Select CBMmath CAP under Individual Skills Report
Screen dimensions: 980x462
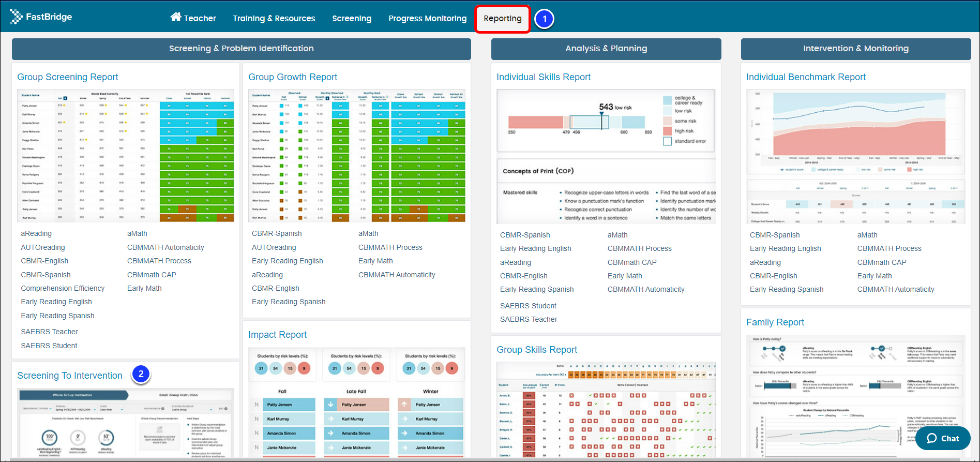tap(632, 262)
